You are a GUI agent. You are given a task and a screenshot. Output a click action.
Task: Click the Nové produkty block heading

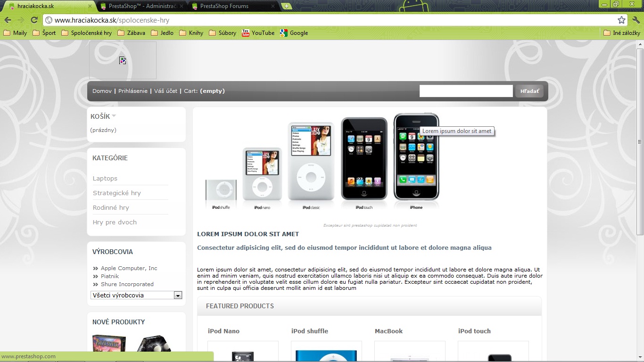coord(119,322)
